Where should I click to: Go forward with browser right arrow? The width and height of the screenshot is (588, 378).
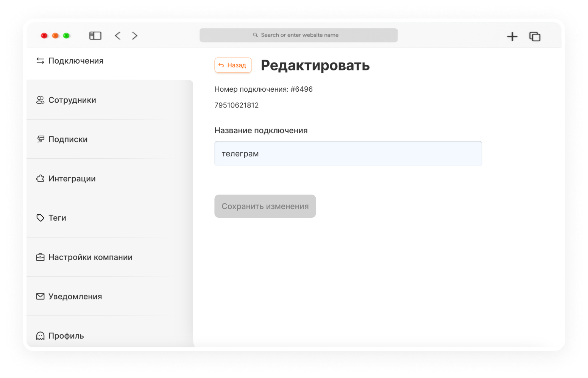tap(135, 36)
